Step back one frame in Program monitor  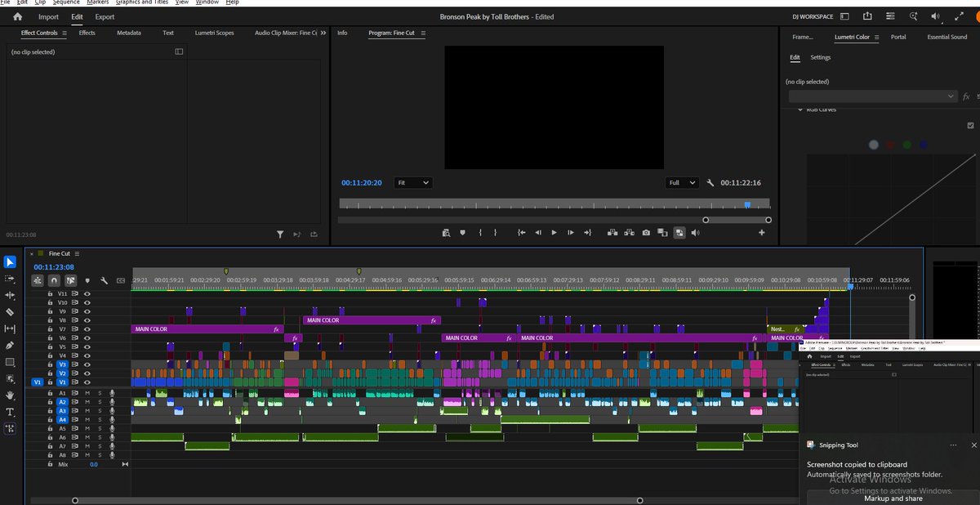pos(538,233)
